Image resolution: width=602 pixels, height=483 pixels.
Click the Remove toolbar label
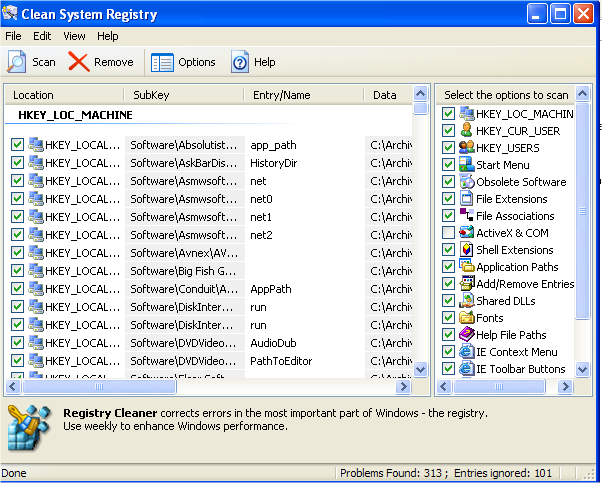(x=114, y=62)
